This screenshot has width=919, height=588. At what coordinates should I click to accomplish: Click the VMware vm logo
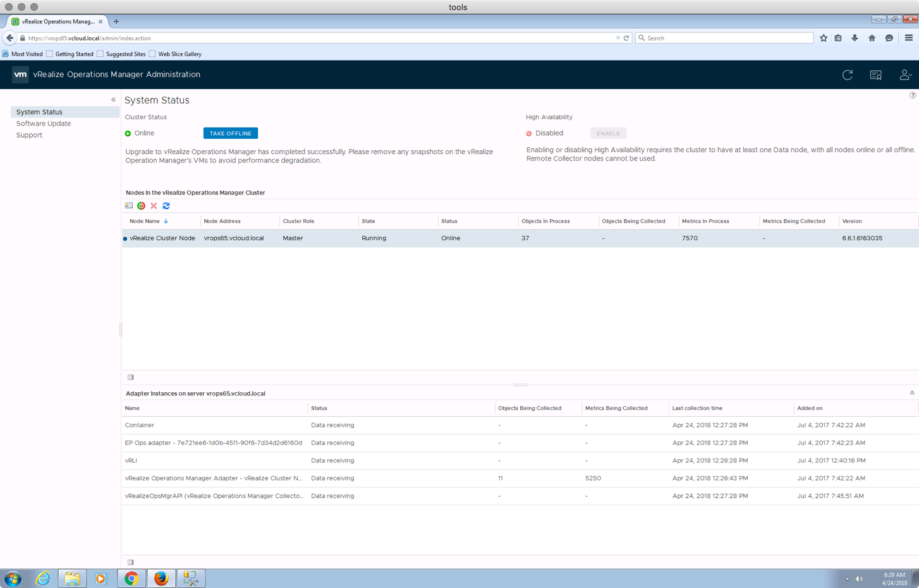[x=20, y=75]
